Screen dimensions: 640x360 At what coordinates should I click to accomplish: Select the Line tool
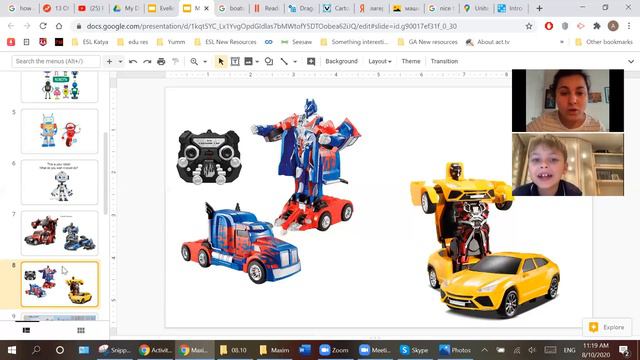(284, 62)
